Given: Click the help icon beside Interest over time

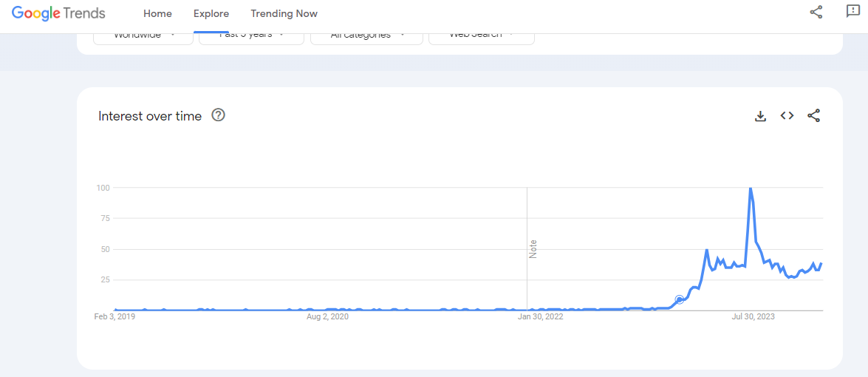Looking at the screenshot, I should click(218, 115).
